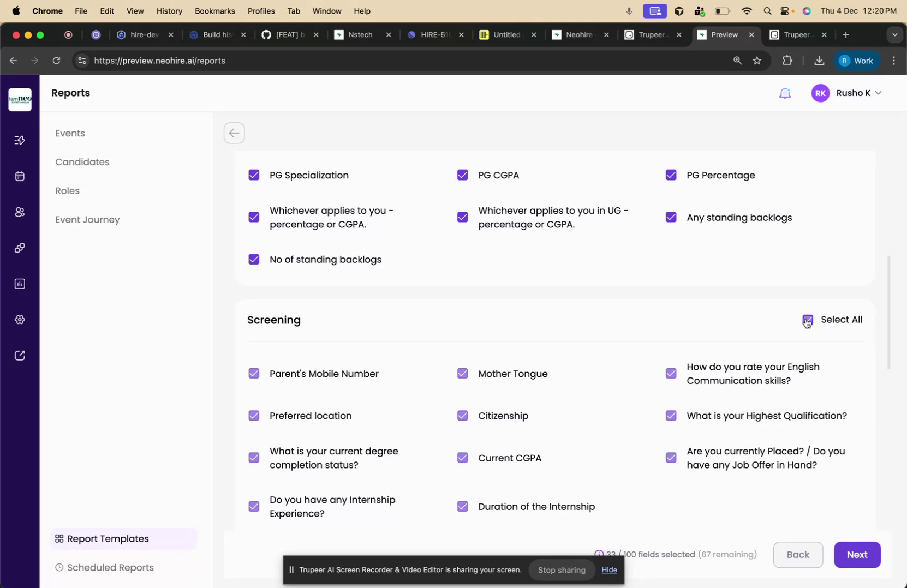Open the calendar icon in the sidebar
Image resolution: width=907 pixels, height=588 pixels.
tap(20, 176)
